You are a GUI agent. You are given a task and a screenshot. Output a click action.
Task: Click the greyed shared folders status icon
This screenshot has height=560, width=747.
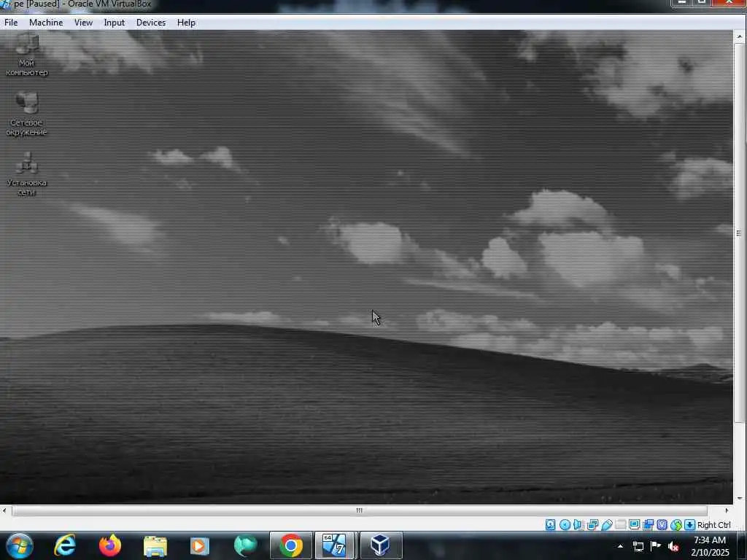[620, 525]
